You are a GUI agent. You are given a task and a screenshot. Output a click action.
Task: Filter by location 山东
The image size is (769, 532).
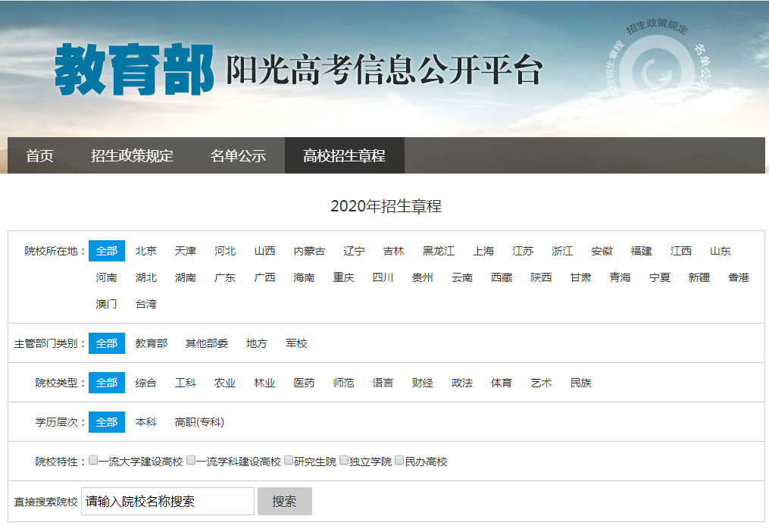(x=721, y=251)
